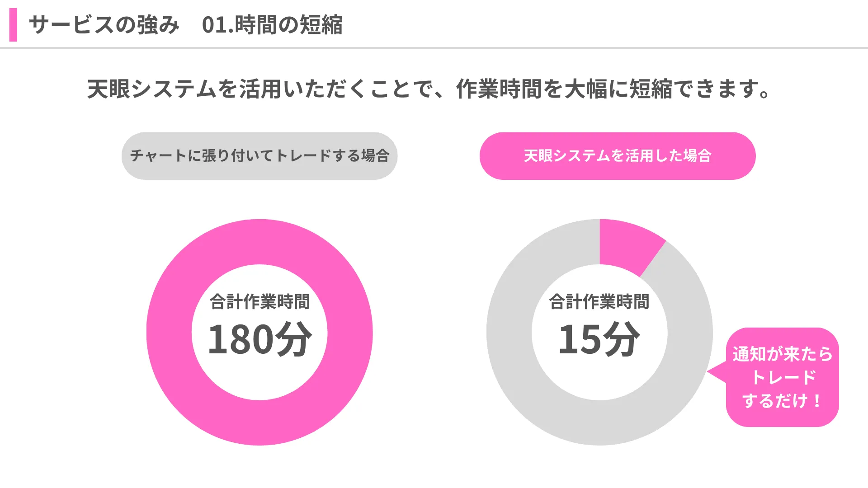Click the '合計作業時間' label above 15分

599,302
